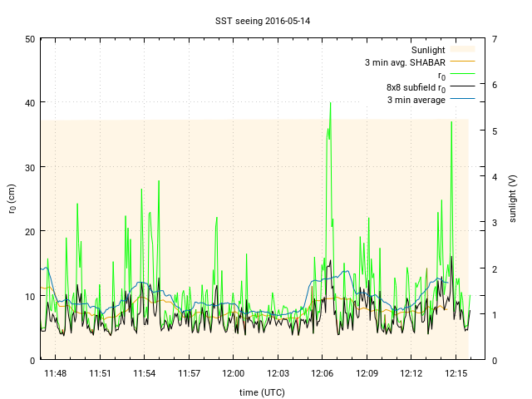Click the 7 tick on sunlight axis

click(x=495, y=39)
